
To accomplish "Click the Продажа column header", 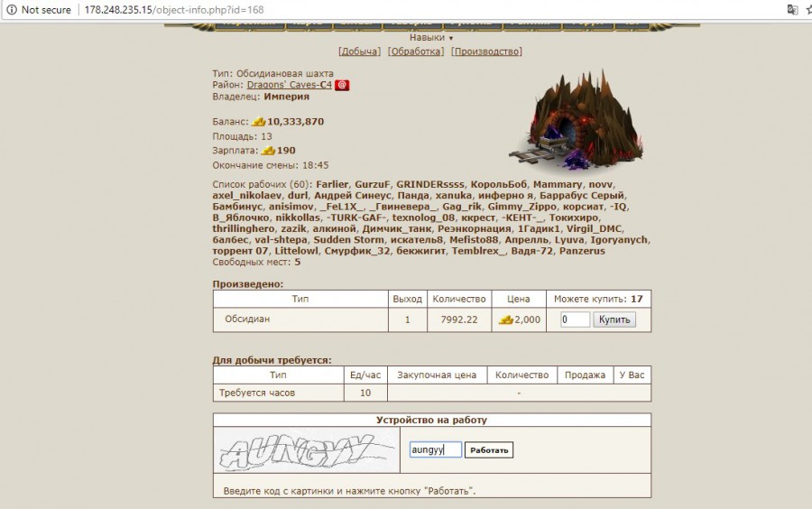I will pyautogui.click(x=585, y=375).
